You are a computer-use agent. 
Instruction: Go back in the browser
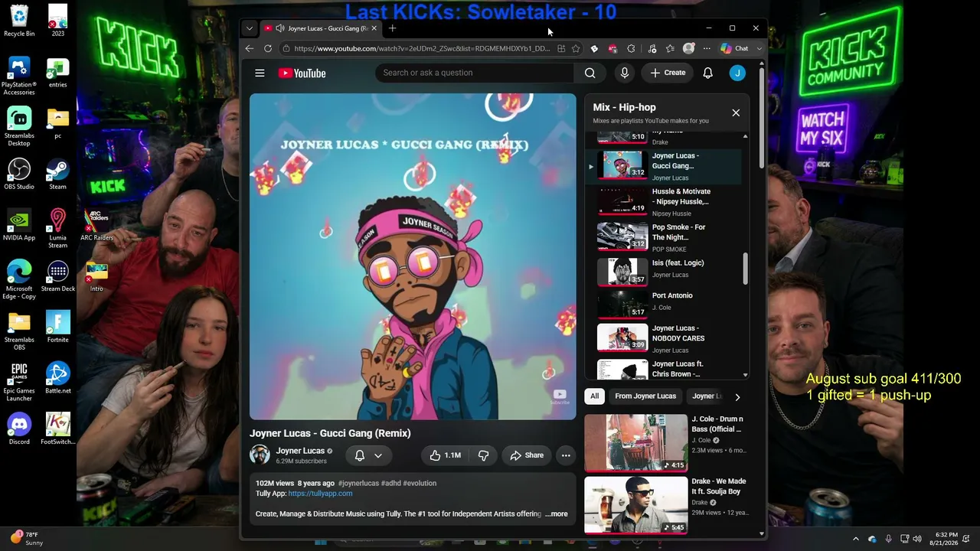[250, 48]
